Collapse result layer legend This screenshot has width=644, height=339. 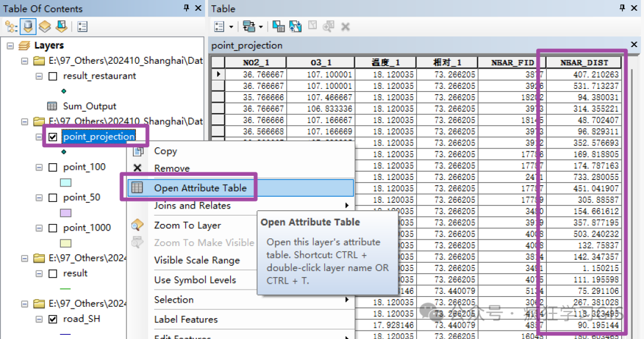(39, 273)
